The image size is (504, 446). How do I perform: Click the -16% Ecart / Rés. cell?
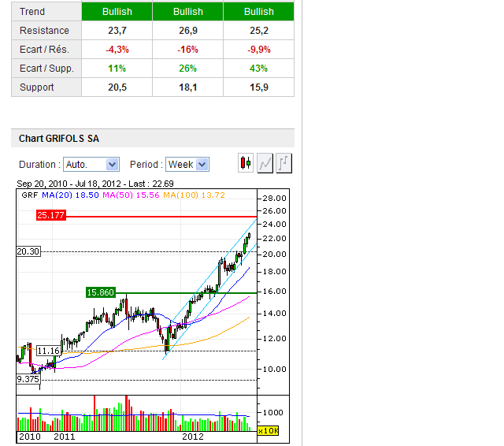tap(188, 50)
